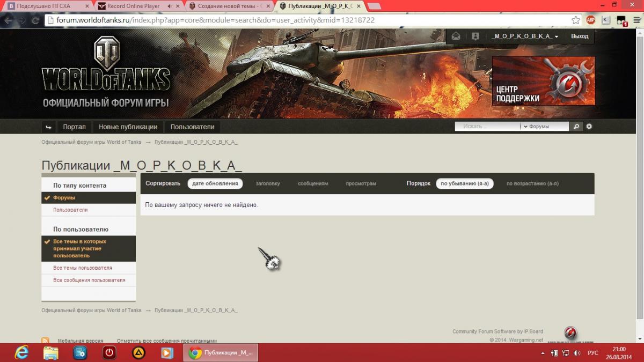Switch to the Record Online Player tab
The height and width of the screenshot is (362, 644).
coord(138,6)
